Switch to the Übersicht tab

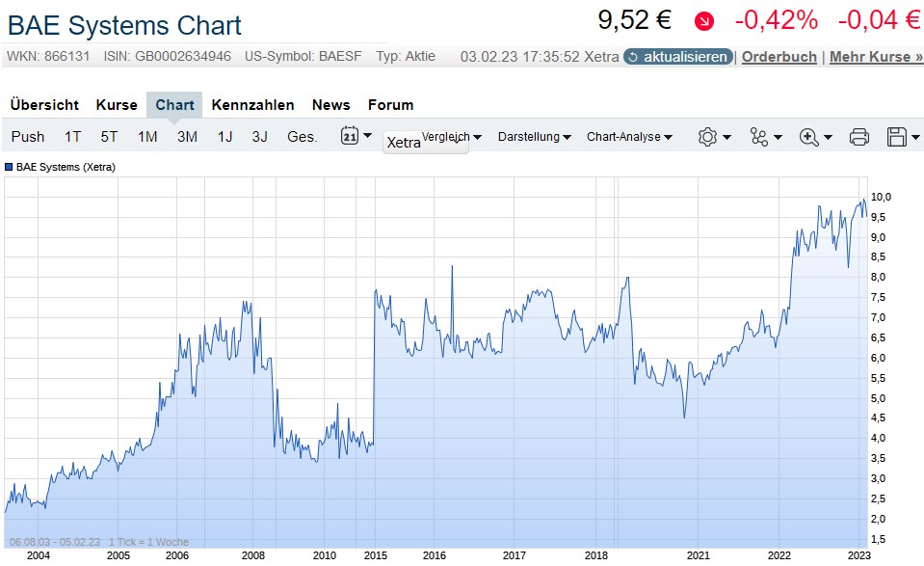pos(44,105)
